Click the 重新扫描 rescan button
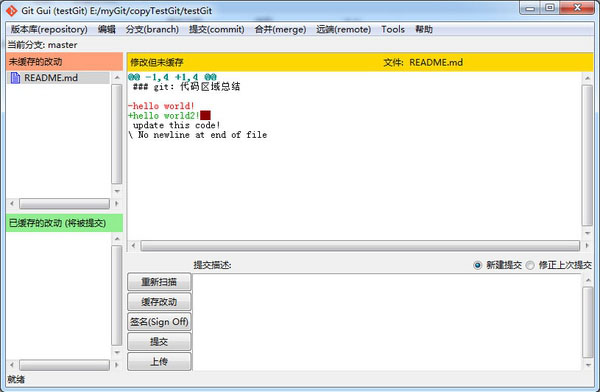This screenshot has width=600, height=392. [x=159, y=282]
